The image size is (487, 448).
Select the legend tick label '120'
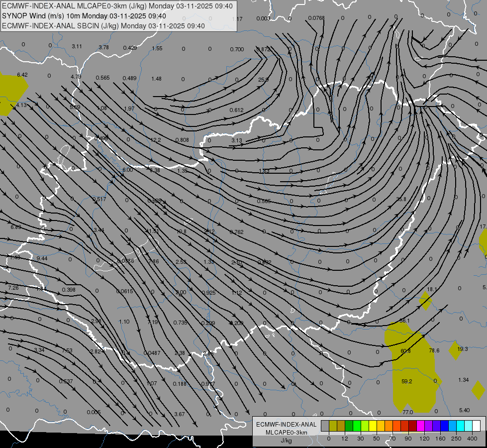pos(425,439)
